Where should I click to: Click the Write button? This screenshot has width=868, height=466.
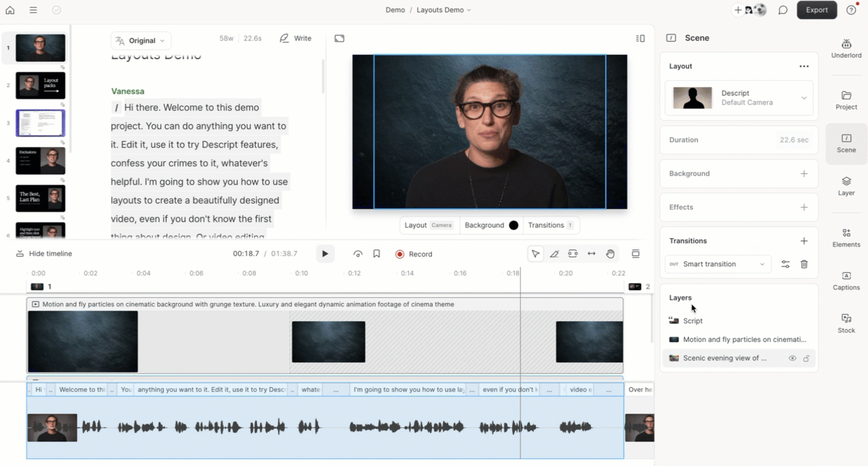[295, 38]
